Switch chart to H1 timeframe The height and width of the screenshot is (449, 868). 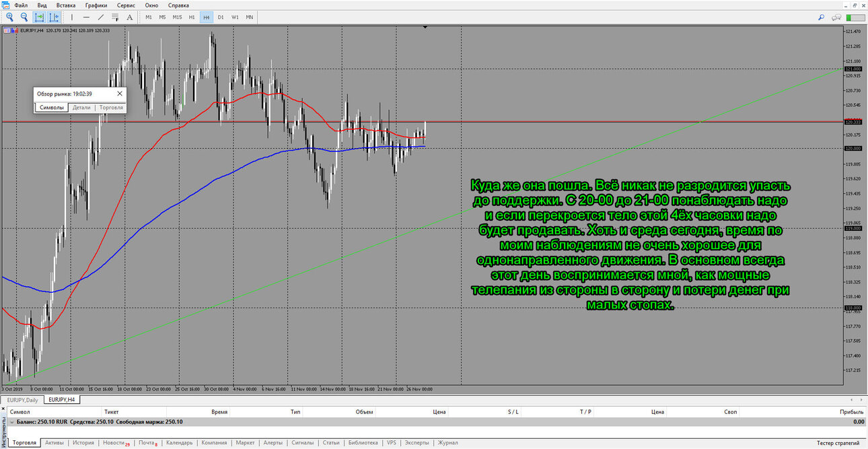[192, 17]
